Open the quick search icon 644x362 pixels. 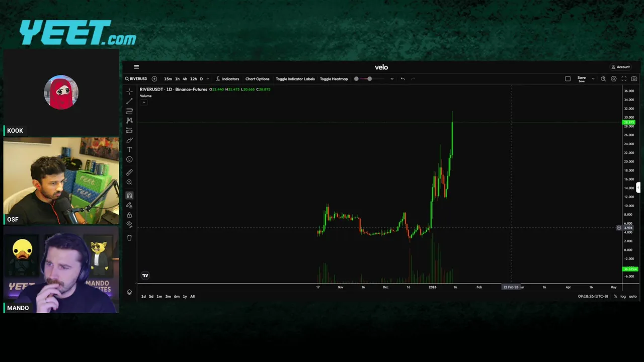coord(603,79)
